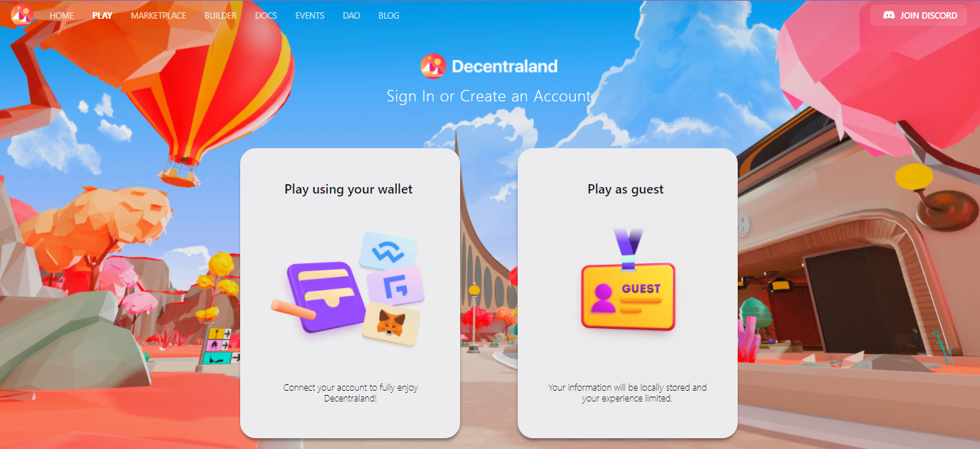Click the Decentraland title text

tap(505, 66)
